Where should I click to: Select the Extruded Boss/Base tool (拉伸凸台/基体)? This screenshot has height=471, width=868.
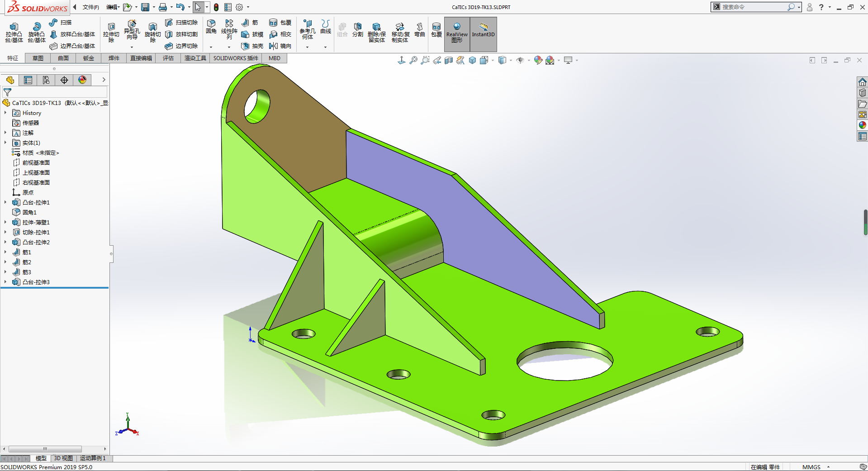(14, 33)
